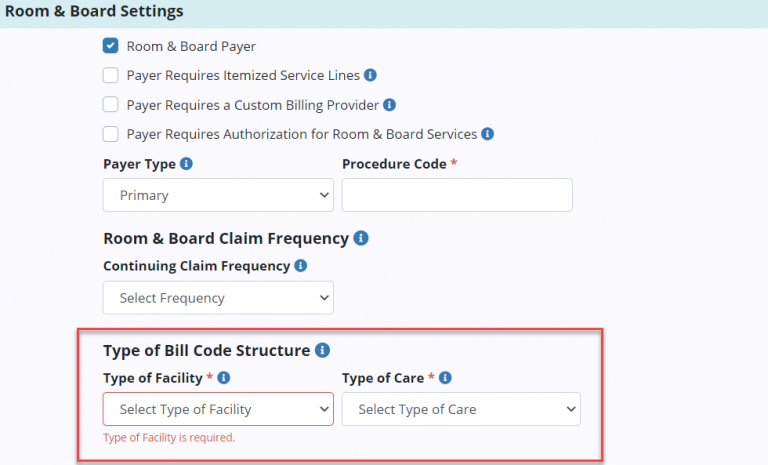This screenshot has width=768, height=465.
Task: Click info icon beside Payer Requires Itemized Service Lines
Action: pos(370,75)
